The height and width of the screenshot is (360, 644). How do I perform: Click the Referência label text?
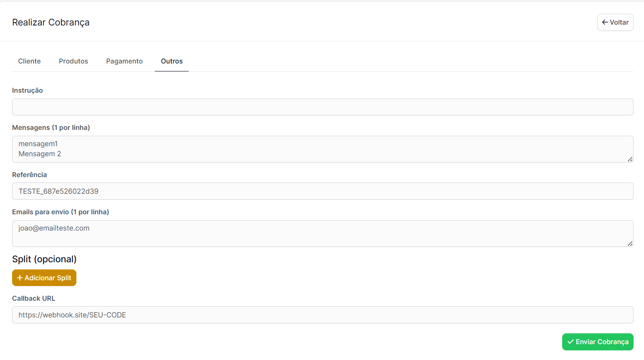pyautogui.click(x=29, y=175)
